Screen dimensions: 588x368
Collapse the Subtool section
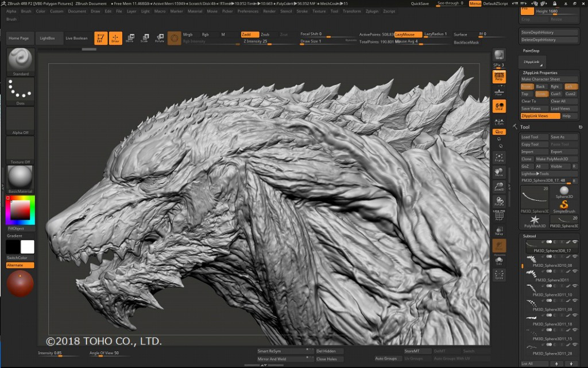point(529,236)
